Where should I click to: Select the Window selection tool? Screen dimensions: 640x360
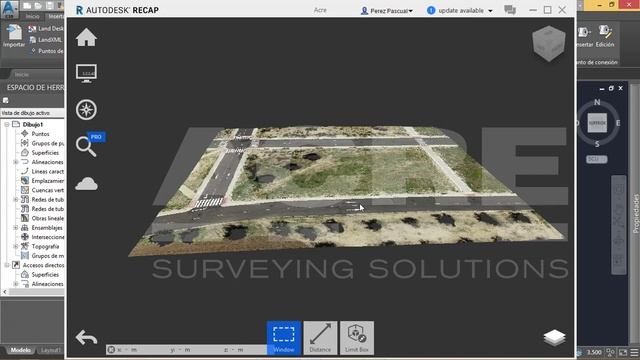point(284,338)
